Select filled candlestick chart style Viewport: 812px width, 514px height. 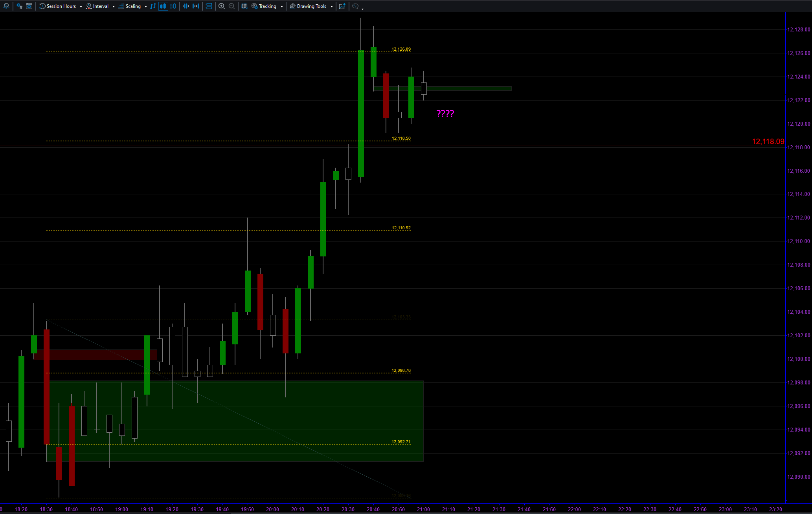[x=163, y=6]
